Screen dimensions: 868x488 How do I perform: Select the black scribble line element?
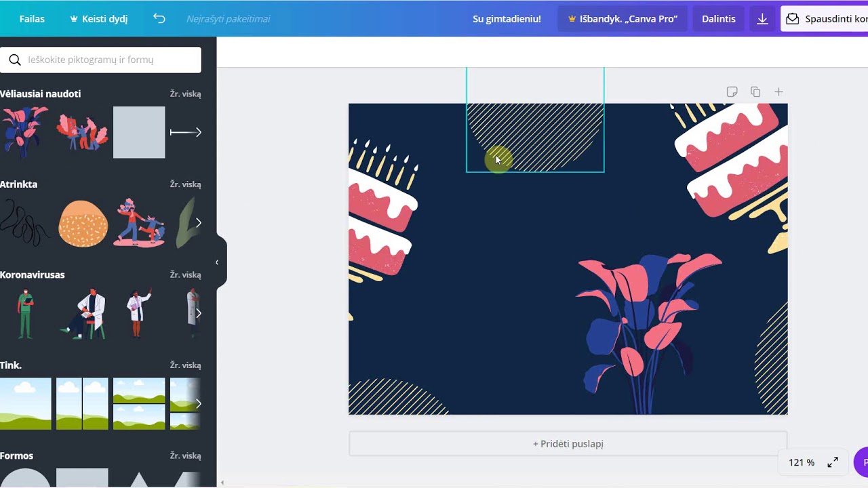click(x=25, y=223)
